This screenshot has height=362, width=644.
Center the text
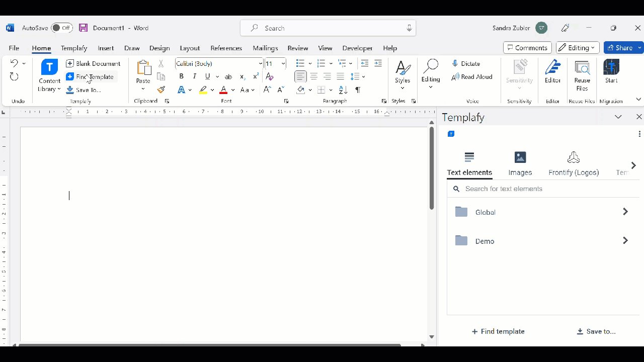[314, 77]
